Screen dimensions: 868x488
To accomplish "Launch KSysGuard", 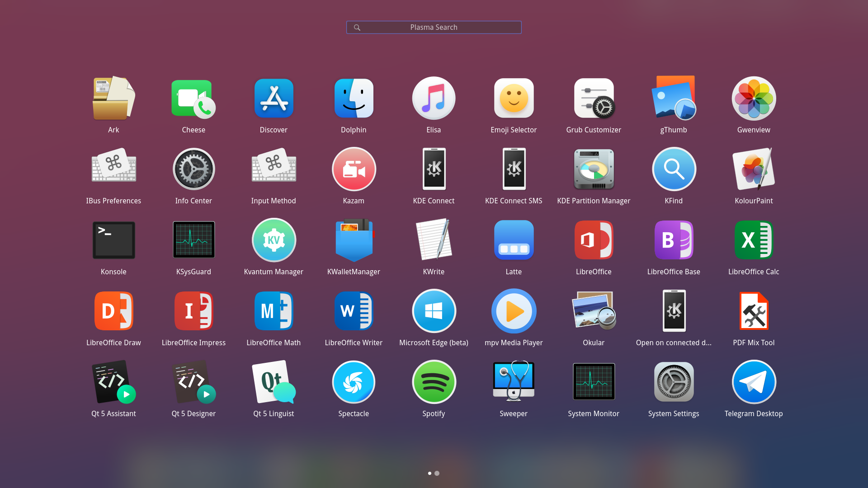I will click(x=193, y=240).
